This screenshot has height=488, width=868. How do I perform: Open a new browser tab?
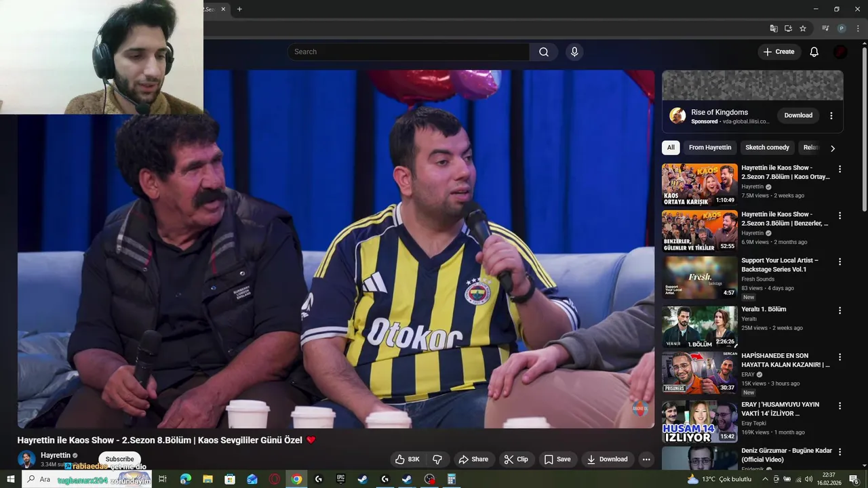(239, 9)
